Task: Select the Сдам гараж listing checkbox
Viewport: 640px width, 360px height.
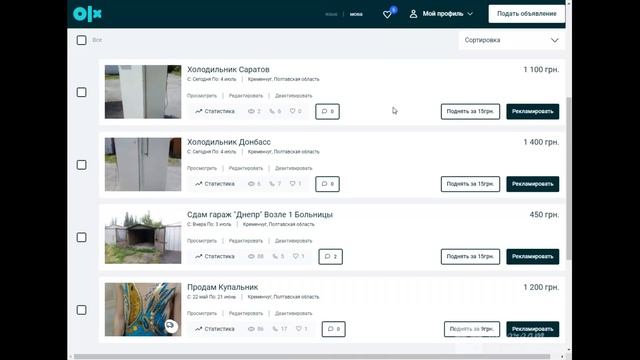Action: 82,238
